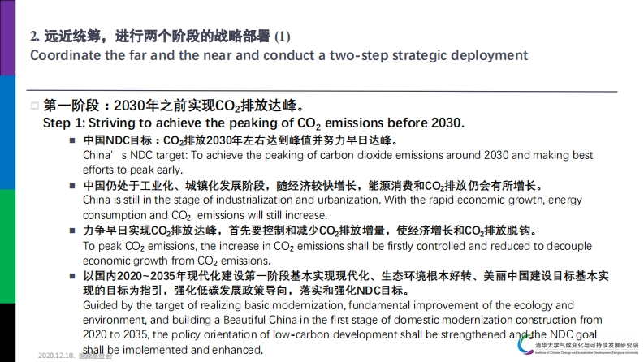Click the square bullet beside 中国仍处于工业化
The height and width of the screenshot is (362, 644).
pos(73,186)
